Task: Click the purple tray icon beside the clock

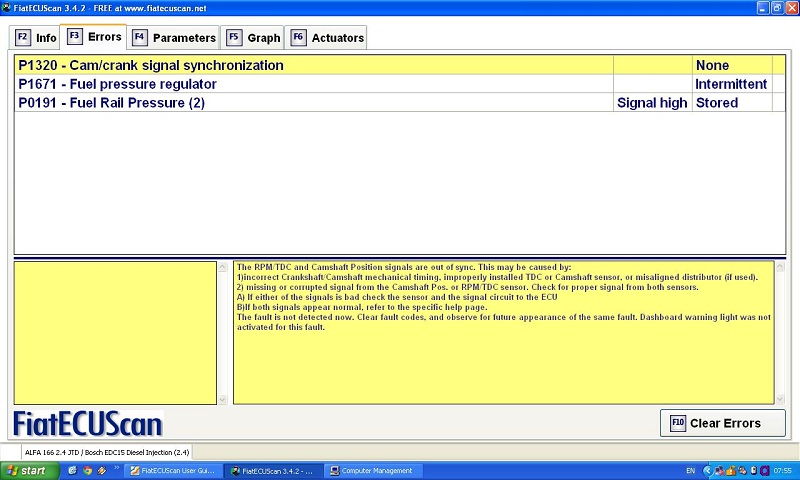Action: (x=763, y=470)
